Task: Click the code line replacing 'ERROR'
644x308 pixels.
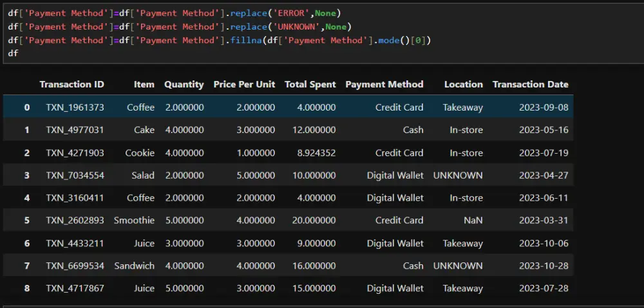Action: click(x=175, y=13)
